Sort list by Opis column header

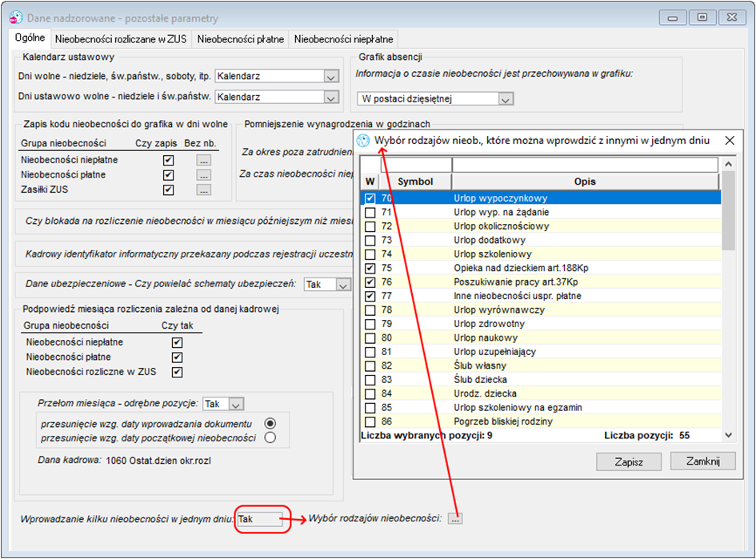585,182
